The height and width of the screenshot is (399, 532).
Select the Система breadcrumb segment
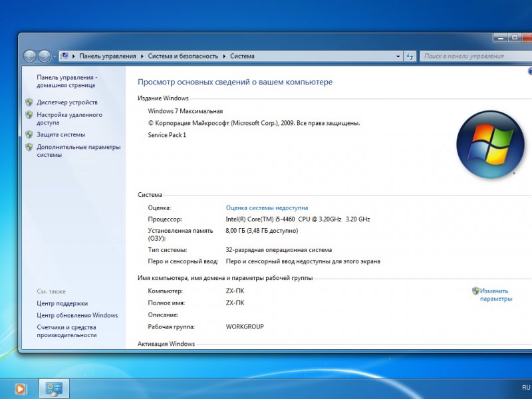(242, 57)
